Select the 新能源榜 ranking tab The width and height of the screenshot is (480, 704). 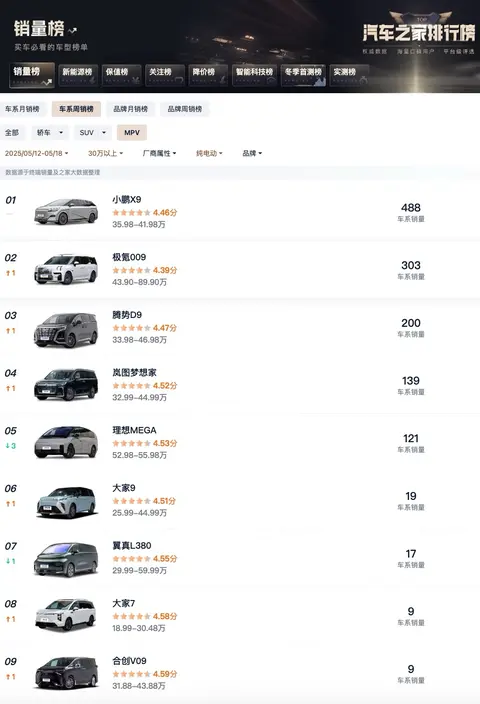coord(77,75)
